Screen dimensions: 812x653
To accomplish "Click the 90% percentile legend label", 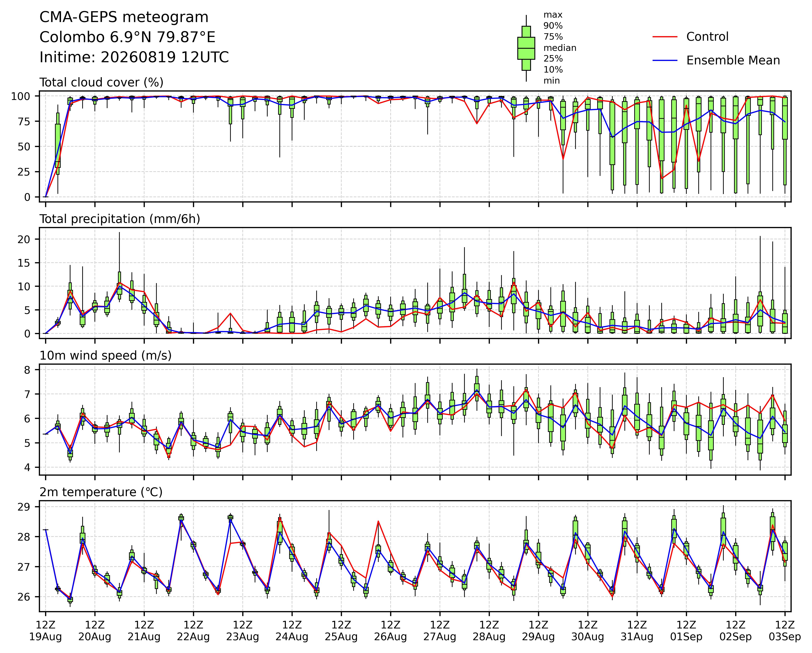I will click(553, 26).
